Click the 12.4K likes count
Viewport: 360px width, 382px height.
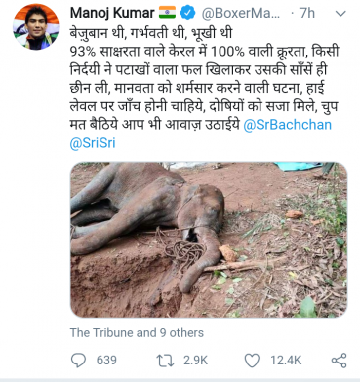(x=286, y=360)
